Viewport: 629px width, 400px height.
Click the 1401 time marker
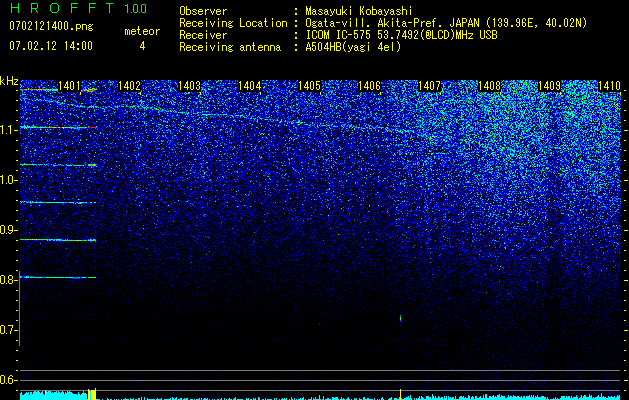pyautogui.click(x=69, y=85)
